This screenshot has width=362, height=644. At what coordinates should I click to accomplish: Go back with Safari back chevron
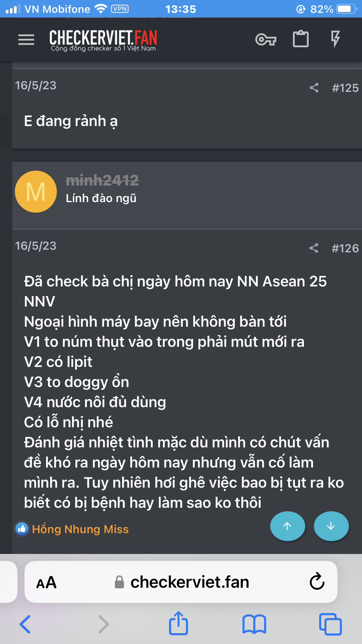coord(25,624)
